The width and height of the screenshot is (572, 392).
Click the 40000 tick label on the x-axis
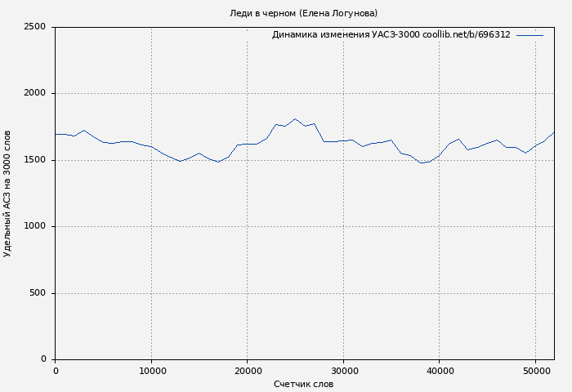click(x=440, y=371)
